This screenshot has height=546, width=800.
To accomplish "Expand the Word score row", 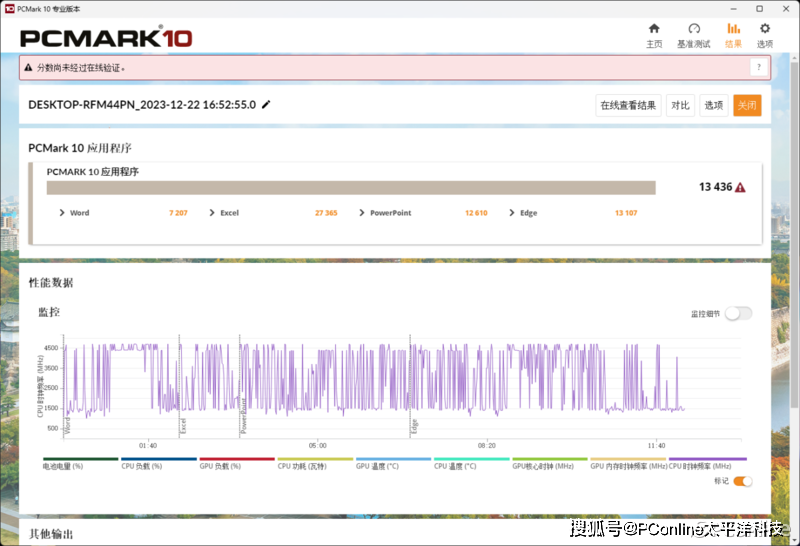I will pos(62,213).
